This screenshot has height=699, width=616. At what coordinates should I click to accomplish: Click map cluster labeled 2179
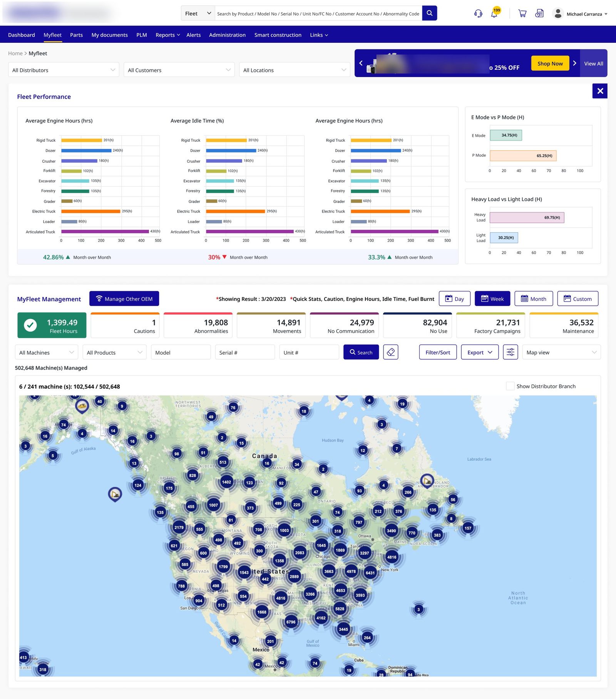[179, 528]
